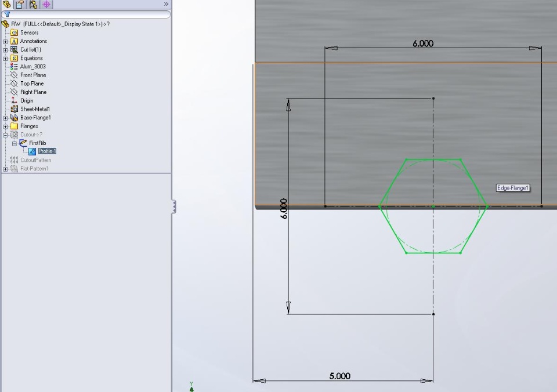Click the hexagon center point on the centerline
This screenshot has height=392, width=557.
(x=433, y=206)
